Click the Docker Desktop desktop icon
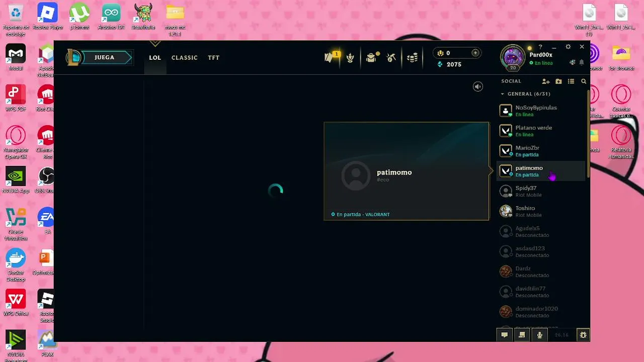The width and height of the screenshot is (644, 362). click(x=16, y=265)
